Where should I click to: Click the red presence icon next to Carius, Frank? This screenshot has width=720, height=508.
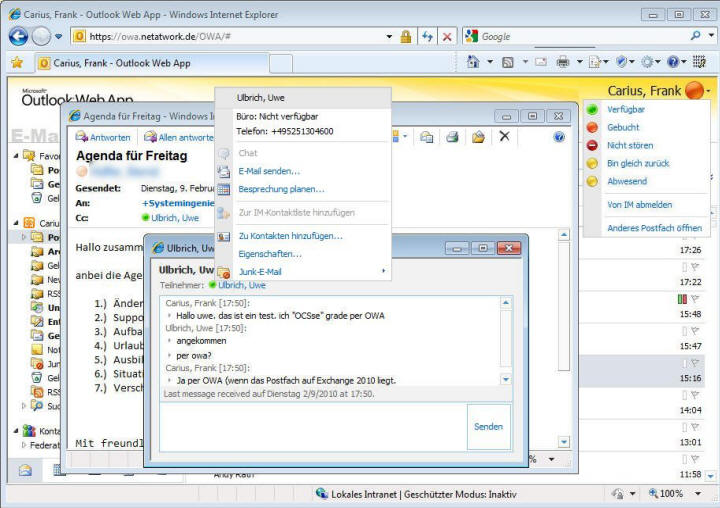[694, 90]
